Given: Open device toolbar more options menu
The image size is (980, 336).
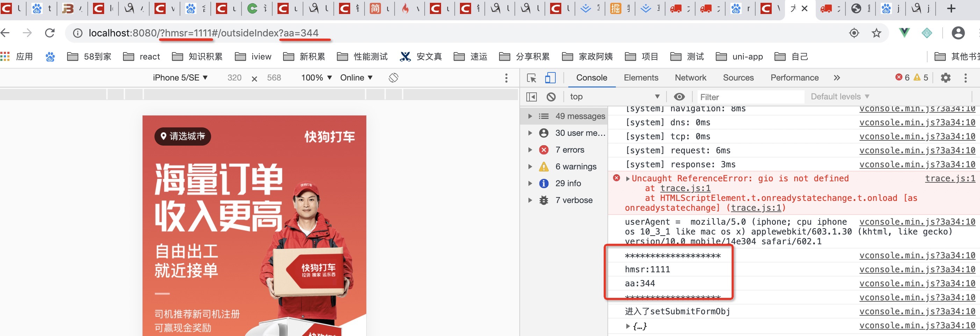Looking at the screenshot, I should tap(506, 78).
